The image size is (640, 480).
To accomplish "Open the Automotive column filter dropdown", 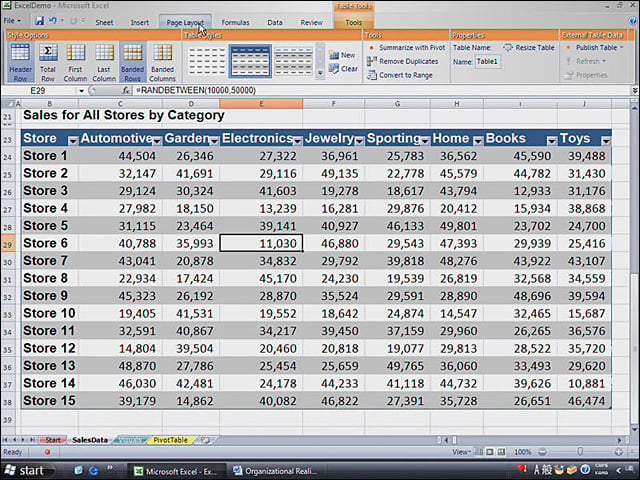I will [x=157, y=141].
